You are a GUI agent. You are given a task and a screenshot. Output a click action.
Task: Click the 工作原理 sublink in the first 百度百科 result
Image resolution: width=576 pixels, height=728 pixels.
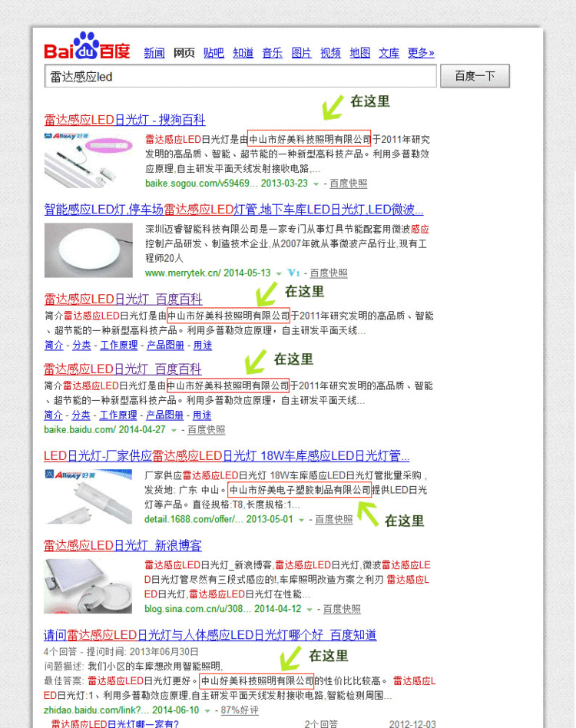(x=118, y=346)
